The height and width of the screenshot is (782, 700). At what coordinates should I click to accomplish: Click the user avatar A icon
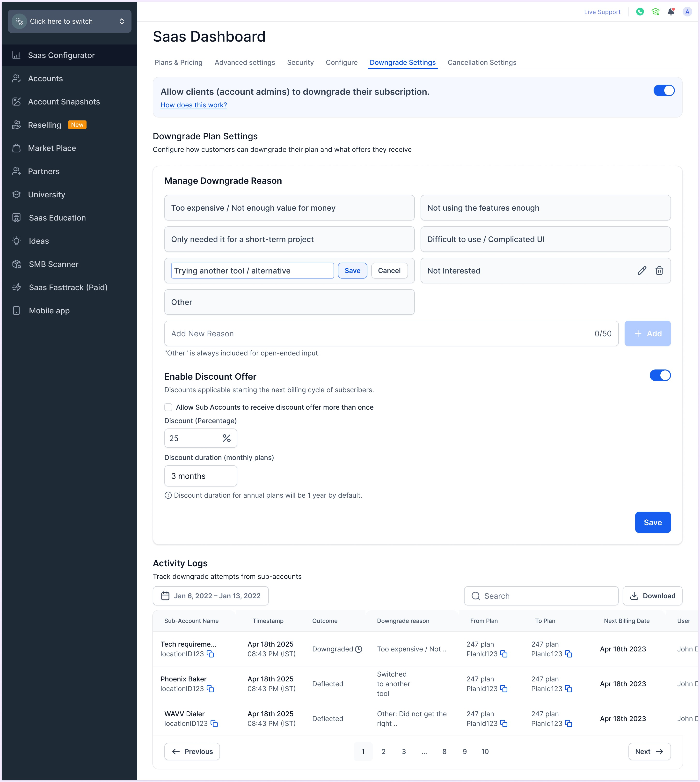point(687,12)
